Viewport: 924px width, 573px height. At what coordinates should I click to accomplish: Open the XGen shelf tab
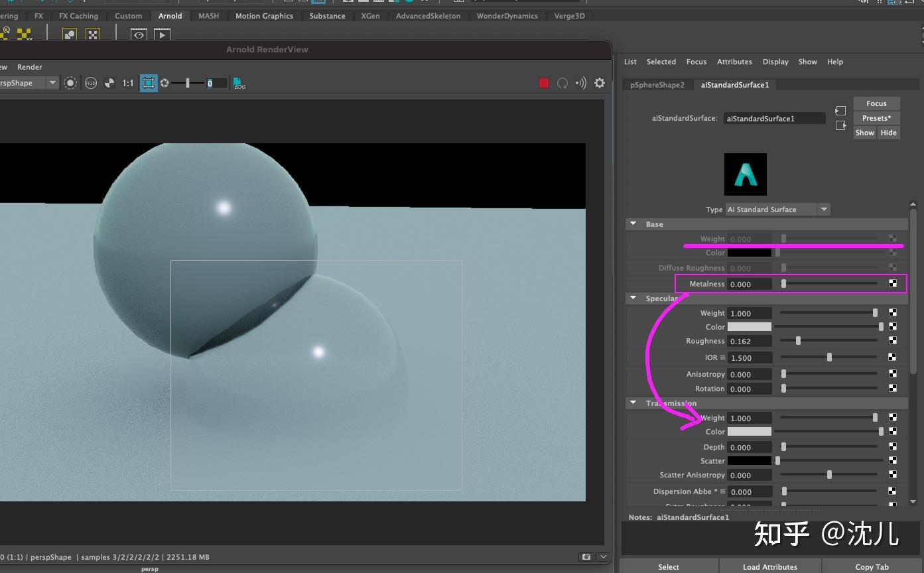370,16
